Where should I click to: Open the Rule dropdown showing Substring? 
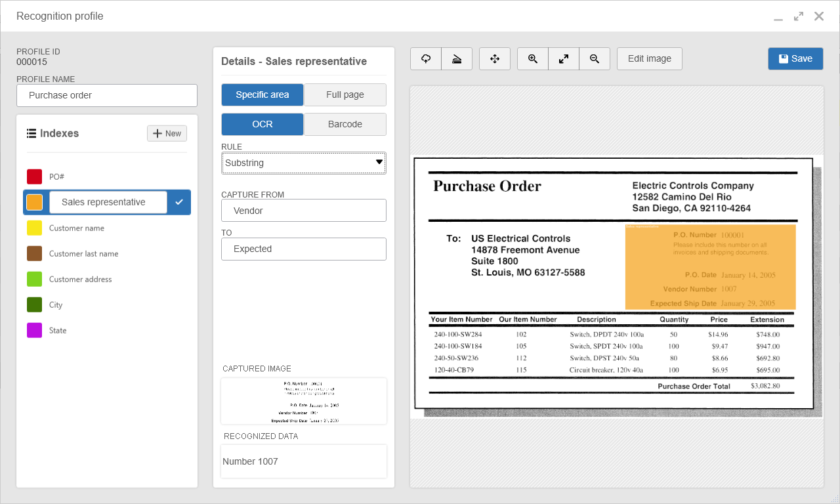[304, 163]
